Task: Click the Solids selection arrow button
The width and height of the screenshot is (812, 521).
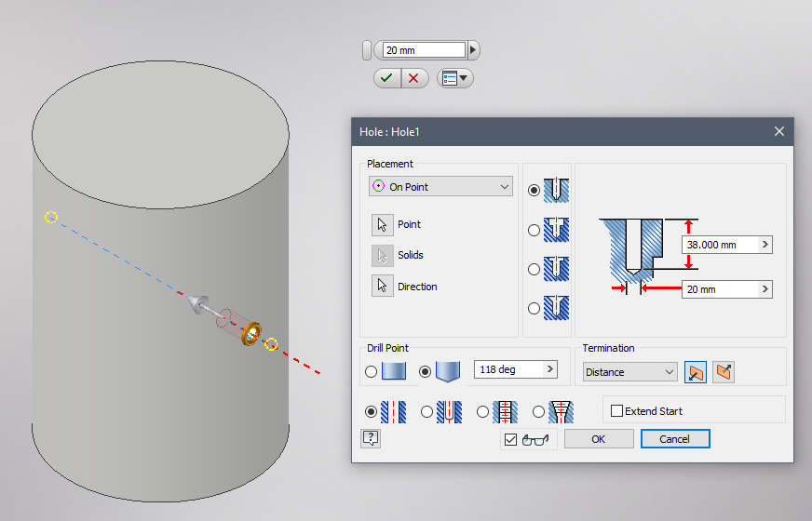Action: [382, 255]
